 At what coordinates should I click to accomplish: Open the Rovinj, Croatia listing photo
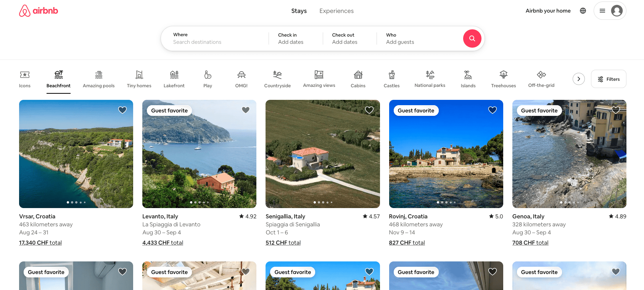(446, 154)
